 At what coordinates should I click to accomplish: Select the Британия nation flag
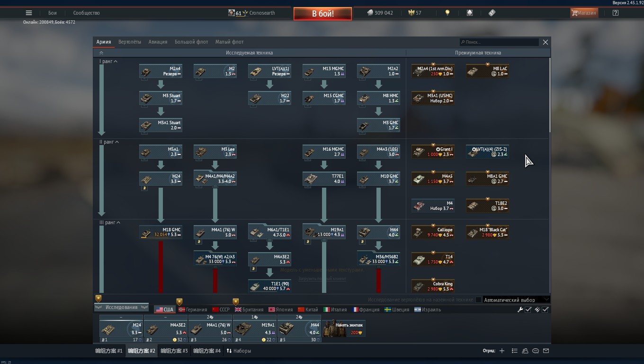249,309
